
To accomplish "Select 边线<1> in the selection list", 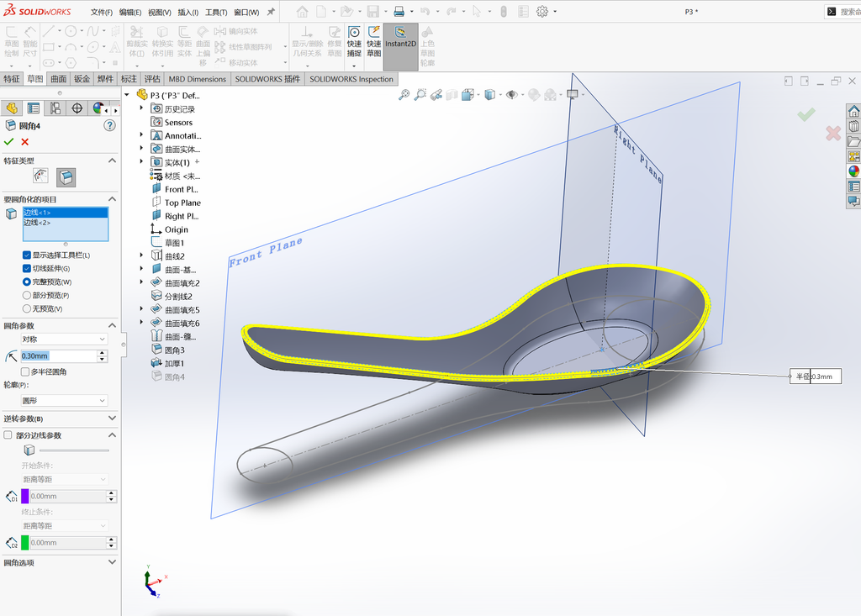I will point(66,213).
